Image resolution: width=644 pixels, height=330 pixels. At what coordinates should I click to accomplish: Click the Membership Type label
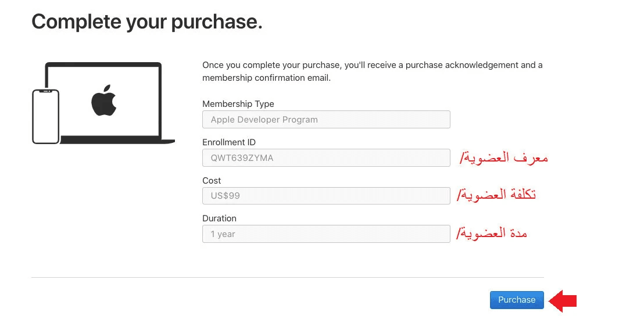[x=238, y=104]
